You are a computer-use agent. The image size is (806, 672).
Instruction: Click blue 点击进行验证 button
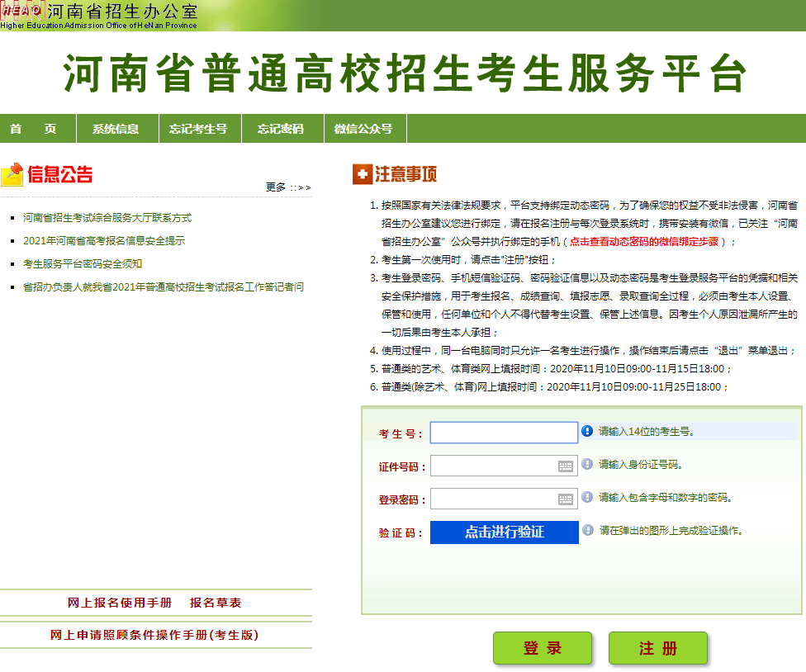point(505,532)
